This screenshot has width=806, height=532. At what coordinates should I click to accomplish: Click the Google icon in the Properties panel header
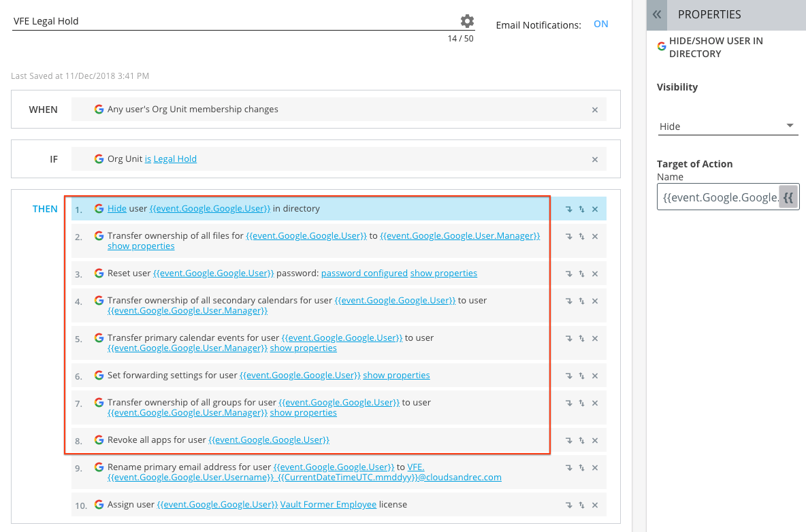[x=660, y=46]
